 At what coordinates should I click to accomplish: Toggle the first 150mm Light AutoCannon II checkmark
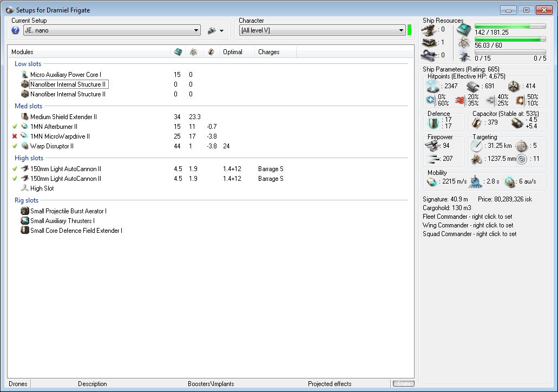click(x=15, y=169)
